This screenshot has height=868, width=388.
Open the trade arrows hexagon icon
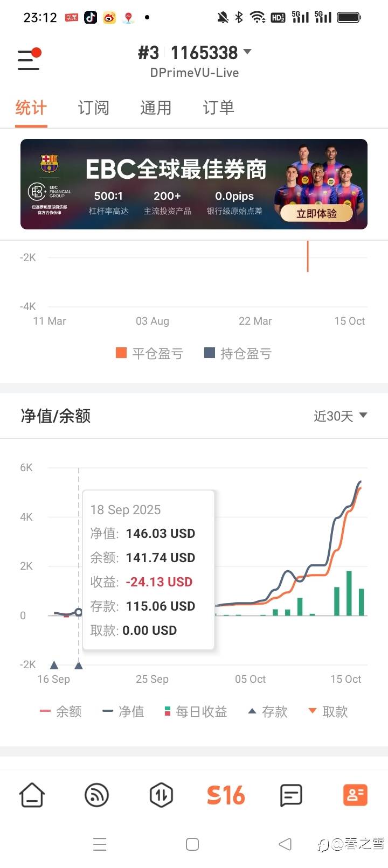point(161,795)
